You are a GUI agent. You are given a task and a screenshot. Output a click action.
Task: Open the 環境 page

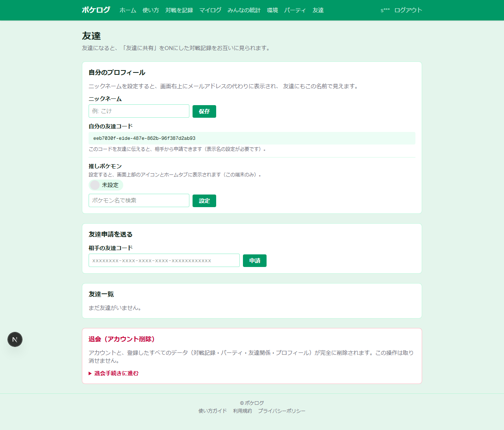[x=272, y=10]
